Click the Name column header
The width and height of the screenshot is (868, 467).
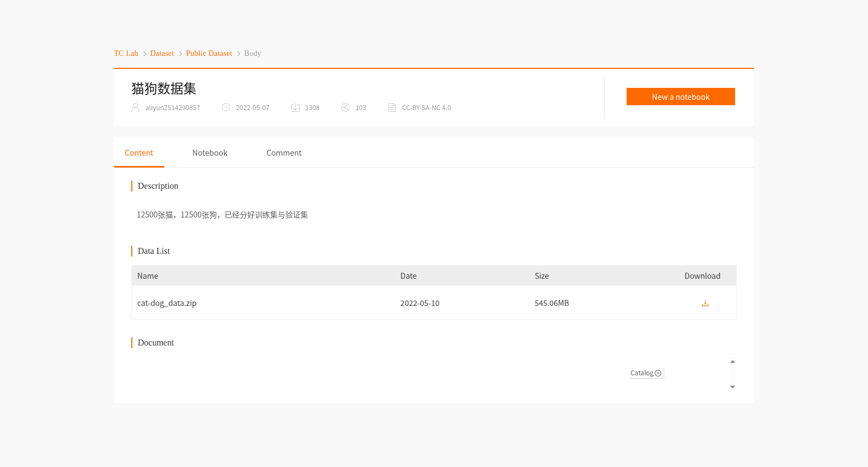(x=148, y=276)
